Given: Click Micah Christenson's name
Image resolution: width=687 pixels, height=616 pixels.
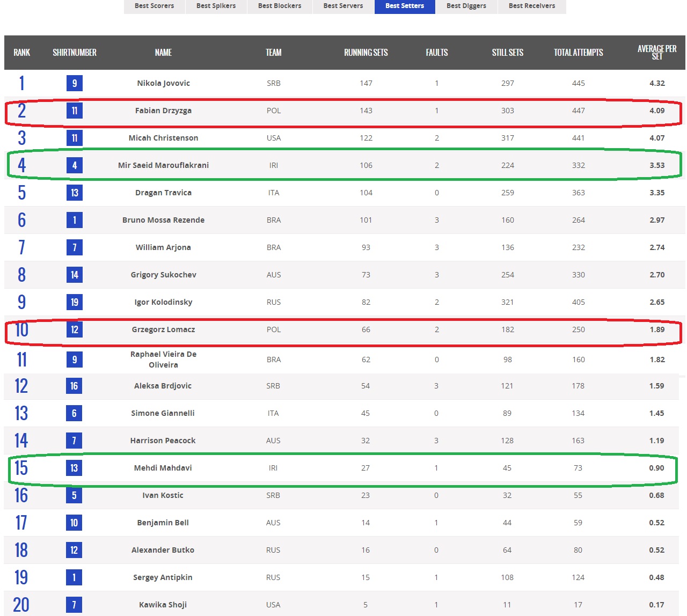Looking at the screenshot, I should click(x=163, y=138).
